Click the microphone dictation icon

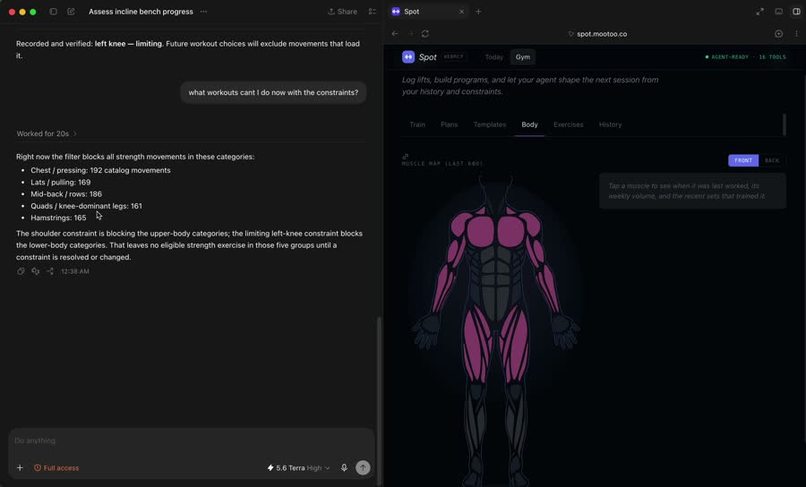tap(344, 467)
